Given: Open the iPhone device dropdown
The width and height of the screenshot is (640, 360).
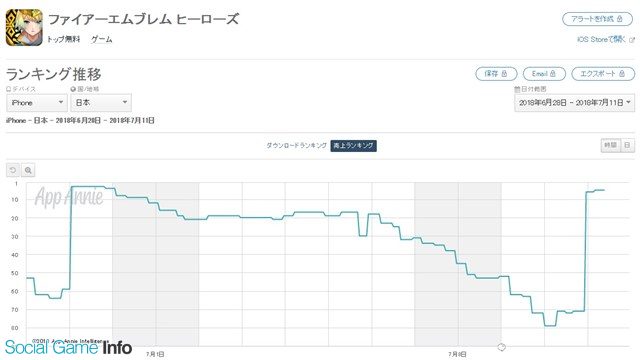Looking at the screenshot, I should click(x=37, y=103).
